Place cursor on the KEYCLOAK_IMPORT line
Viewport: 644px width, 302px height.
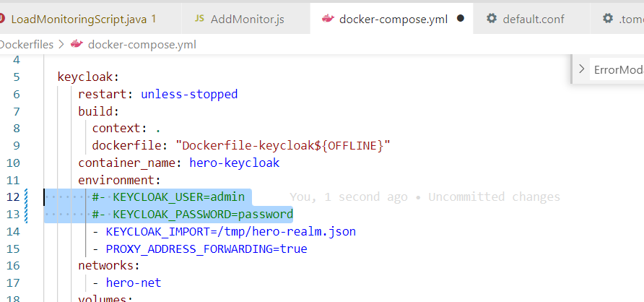pos(231,231)
